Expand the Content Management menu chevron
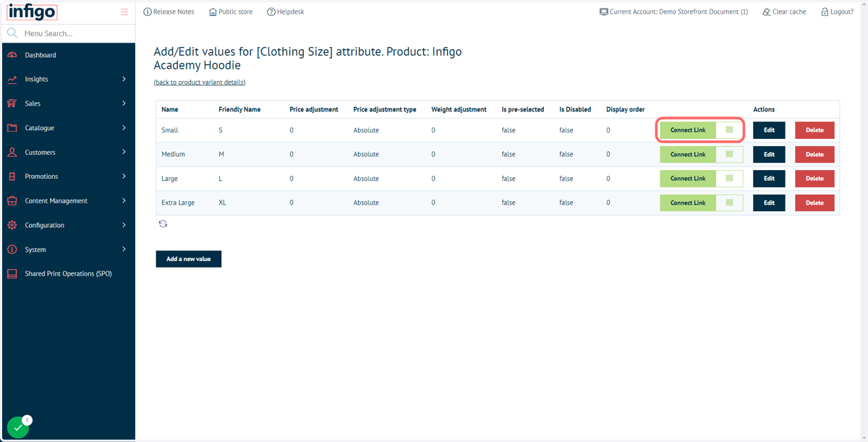868x442 pixels. pos(124,201)
